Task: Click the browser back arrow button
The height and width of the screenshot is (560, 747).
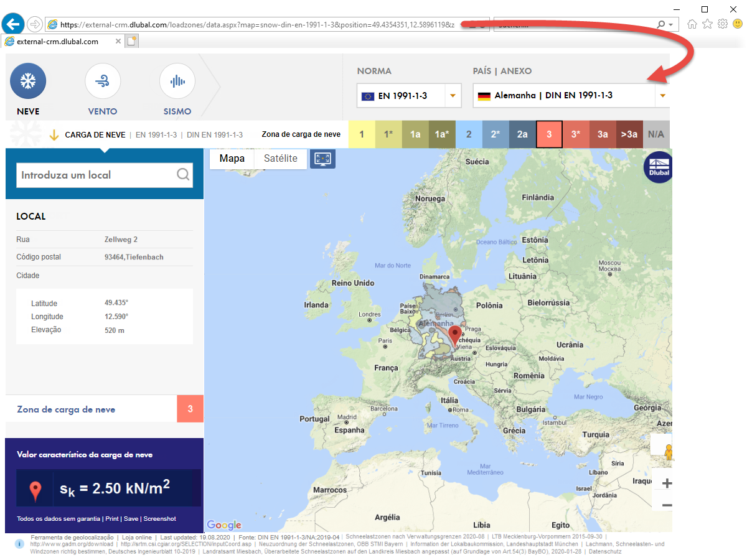Action: 13,24
